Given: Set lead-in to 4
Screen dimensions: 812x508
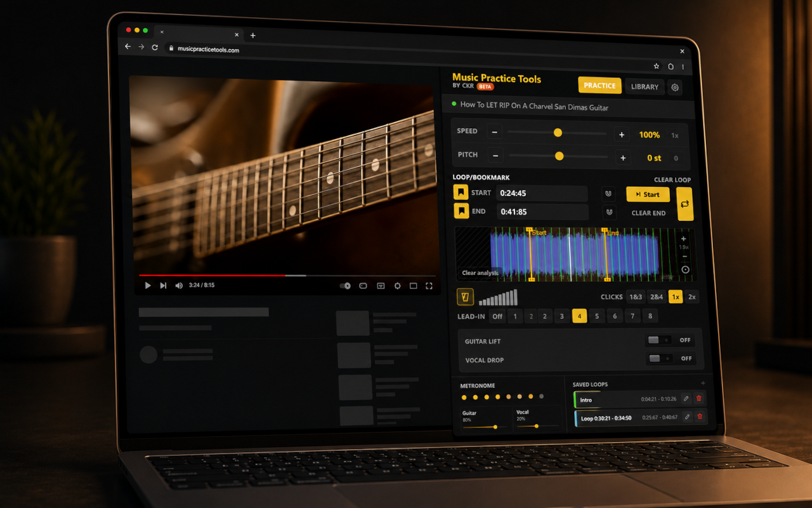Looking at the screenshot, I should (x=579, y=316).
